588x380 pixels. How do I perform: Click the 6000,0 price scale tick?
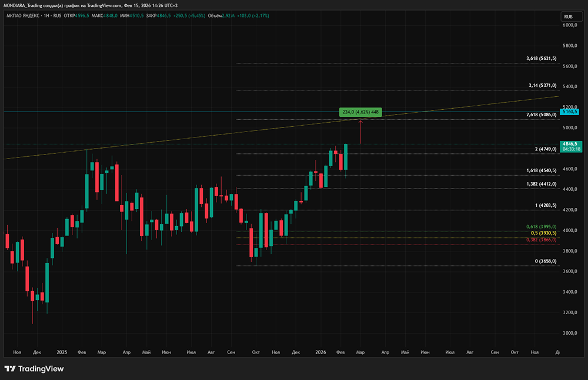(570, 25)
